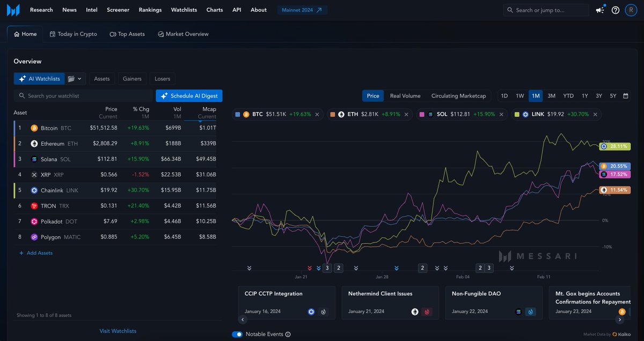Viewport: 644px width, 341px height.
Task: Show the Losers list
Action: coord(163,79)
